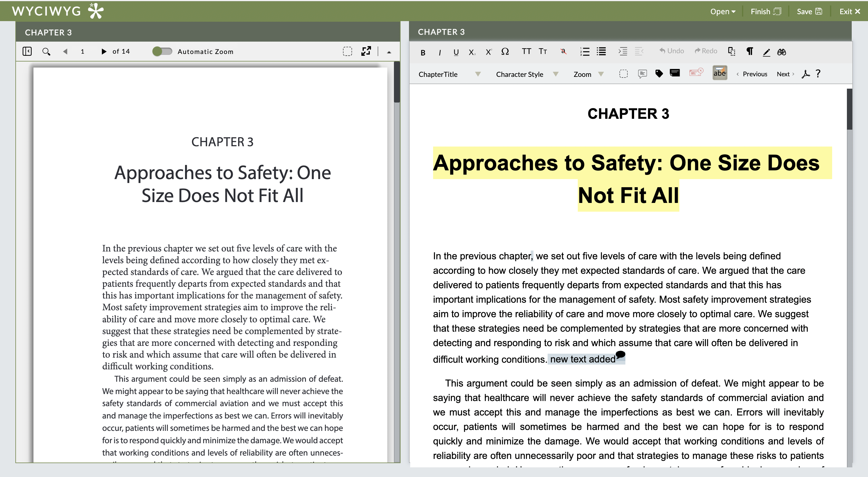Screen dimensions: 868x477
Task: Click the tag icon in the editor toolbar
Action: pos(659,74)
